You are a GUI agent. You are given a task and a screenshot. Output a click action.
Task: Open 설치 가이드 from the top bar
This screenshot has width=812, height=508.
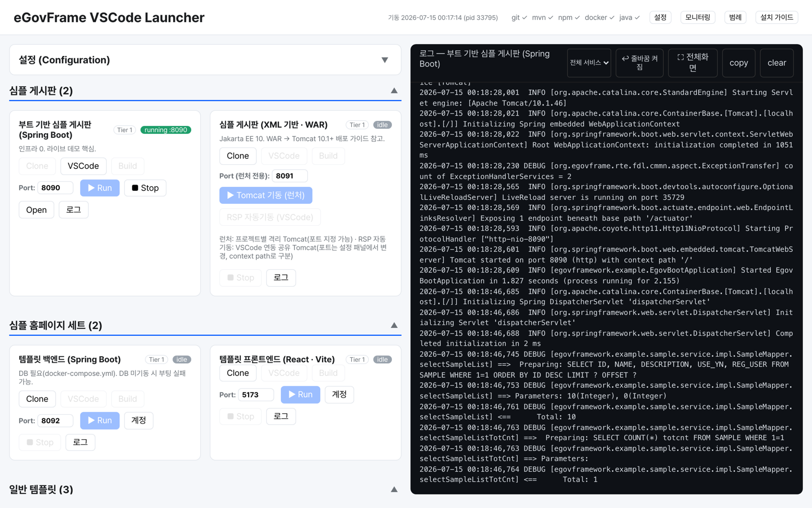point(776,17)
